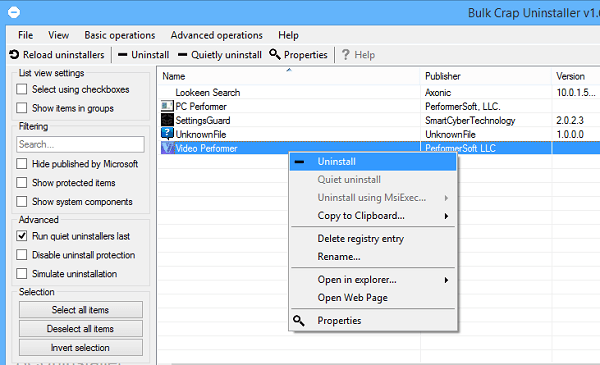Click the Invert selection button
This screenshot has width=600, height=365.
tap(81, 347)
